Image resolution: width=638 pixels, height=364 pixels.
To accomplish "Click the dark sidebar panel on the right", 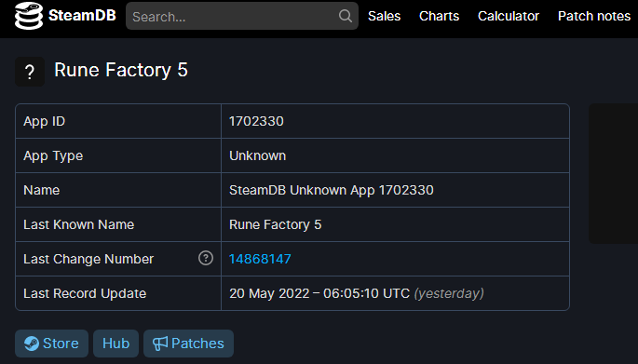I will [613, 174].
